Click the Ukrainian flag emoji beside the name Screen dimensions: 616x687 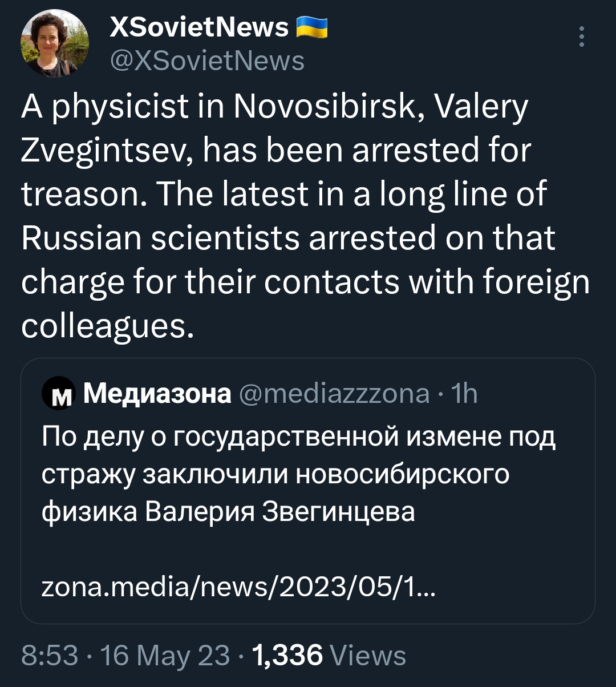(311, 27)
